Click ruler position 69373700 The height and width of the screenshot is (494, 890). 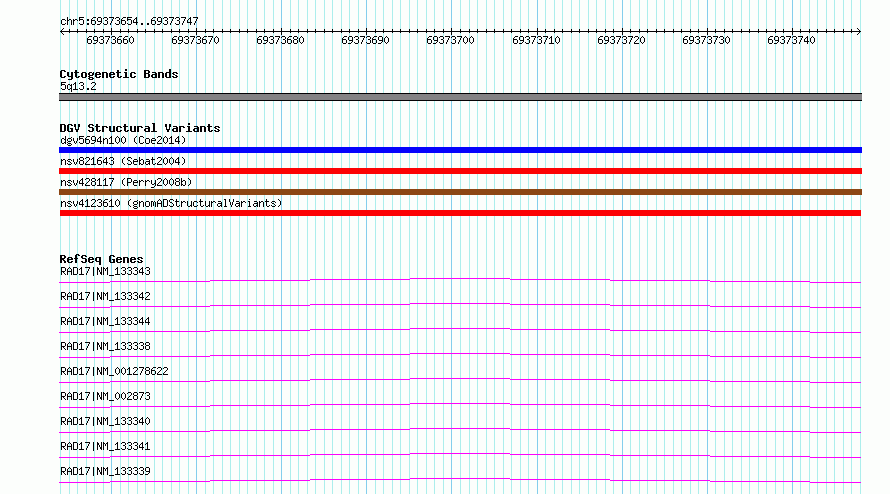coord(451,40)
